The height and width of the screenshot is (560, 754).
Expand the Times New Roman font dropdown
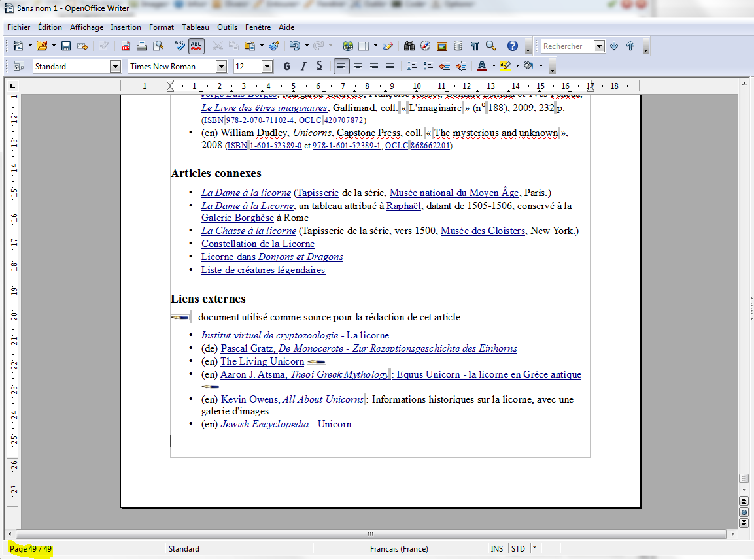coord(221,66)
